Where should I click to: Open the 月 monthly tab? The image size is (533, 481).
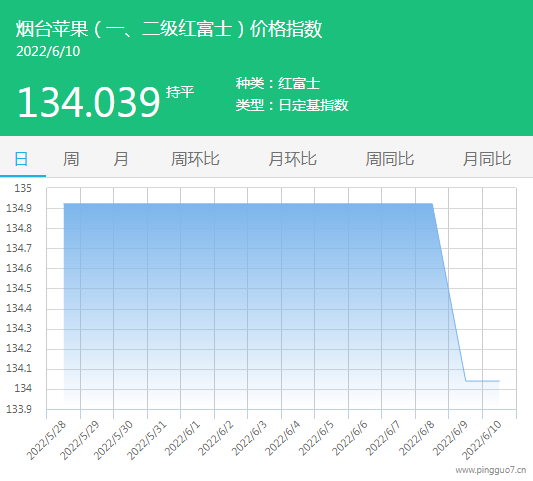point(121,159)
